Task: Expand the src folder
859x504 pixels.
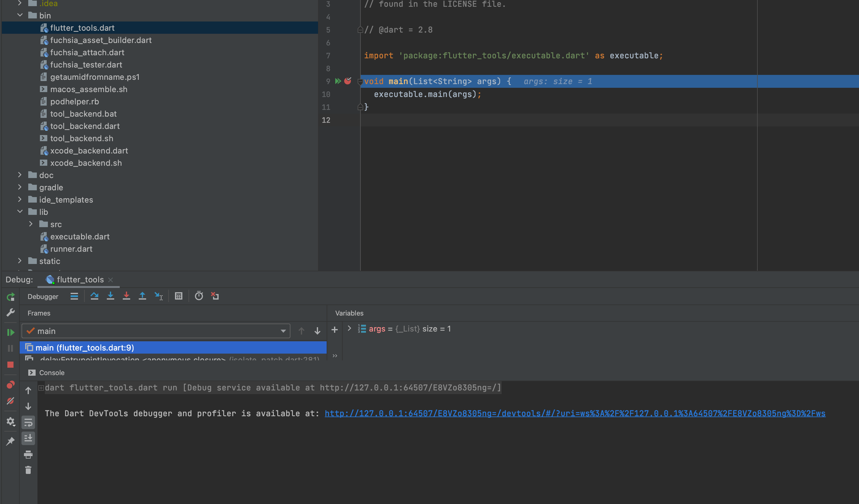Action: [31, 224]
